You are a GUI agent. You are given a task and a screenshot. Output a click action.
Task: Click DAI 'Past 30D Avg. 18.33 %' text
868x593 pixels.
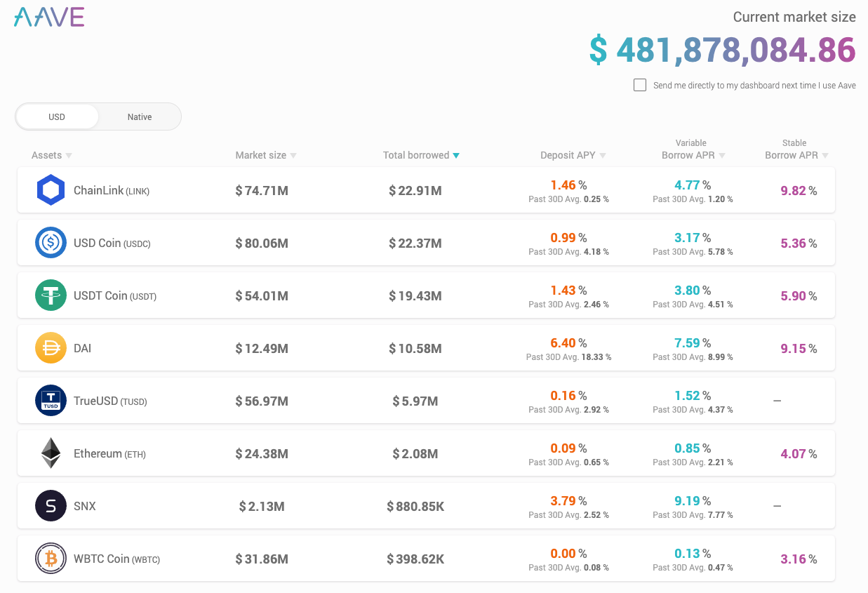pos(568,357)
